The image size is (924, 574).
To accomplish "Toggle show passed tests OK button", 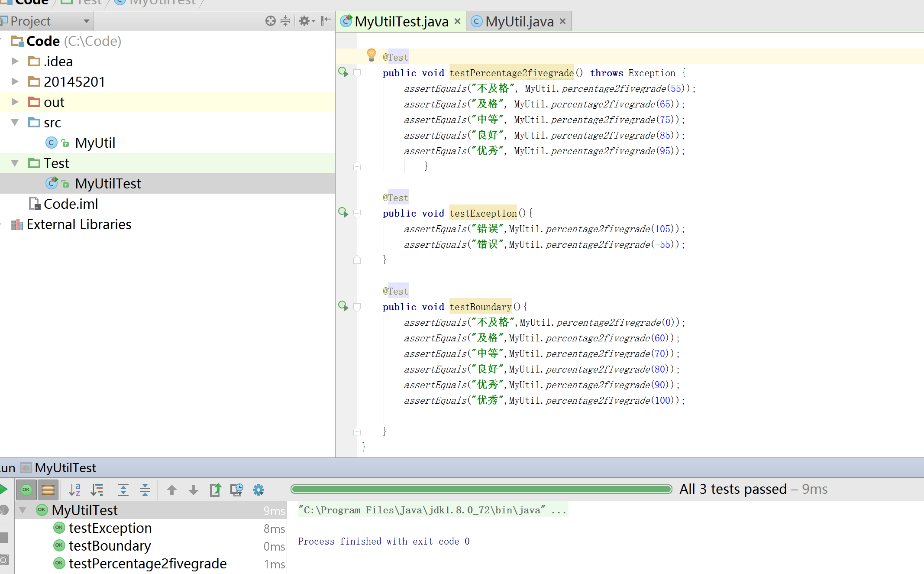I will [26, 490].
